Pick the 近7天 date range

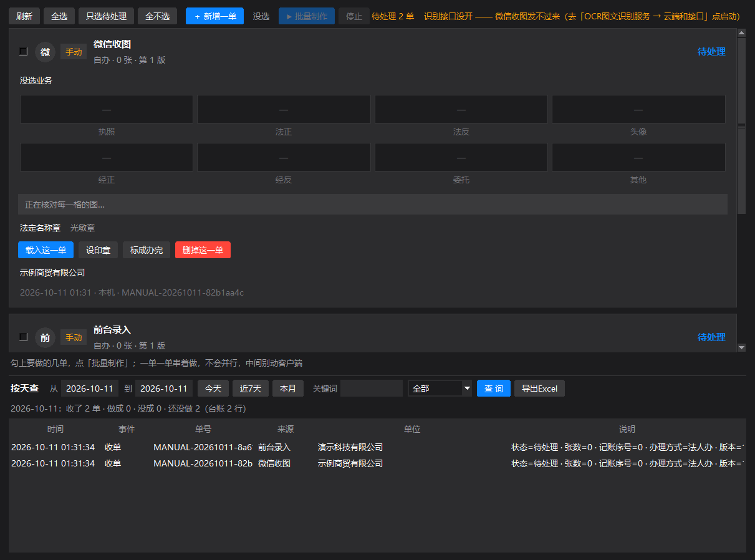251,389
